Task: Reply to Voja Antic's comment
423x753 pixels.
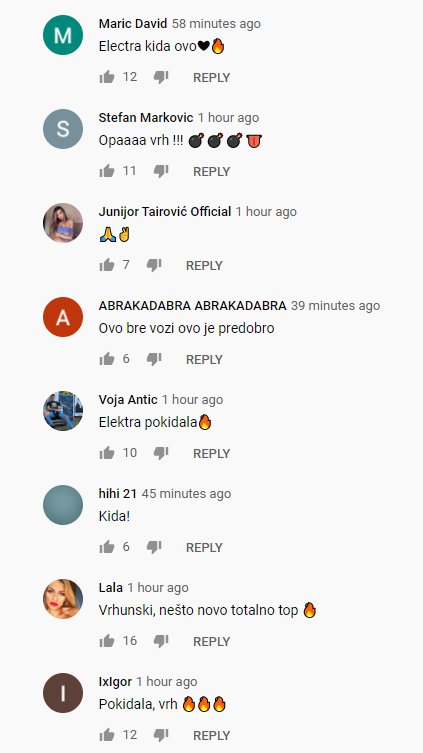Action: pos(211,453)
